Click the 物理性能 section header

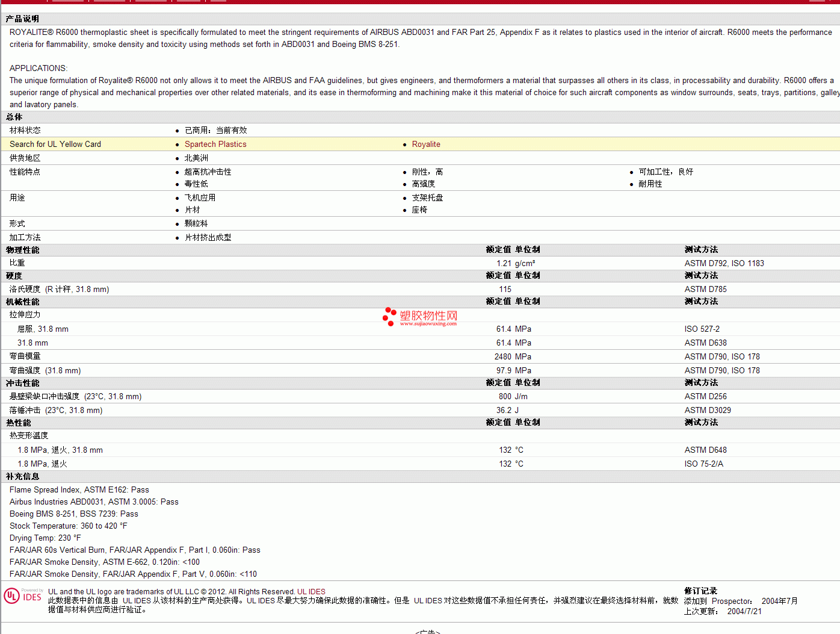click(22, 250)
